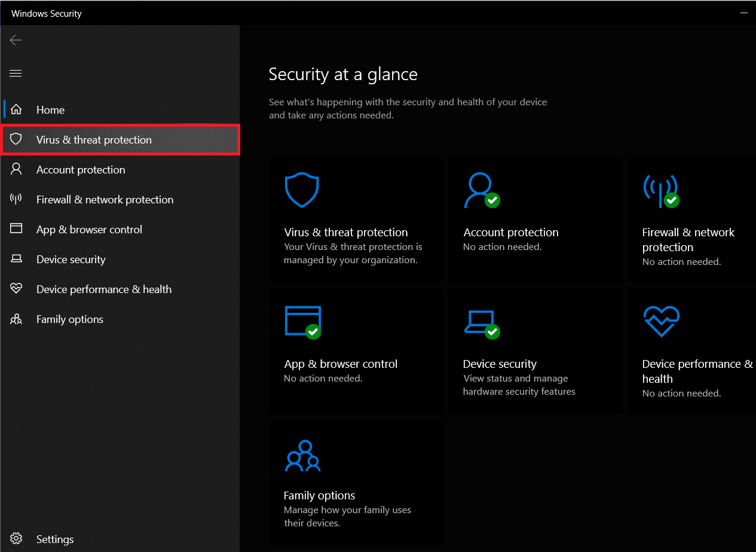Select the Home house icon in sidebar
The image size is (756, 552).
[x=16, y=109]
